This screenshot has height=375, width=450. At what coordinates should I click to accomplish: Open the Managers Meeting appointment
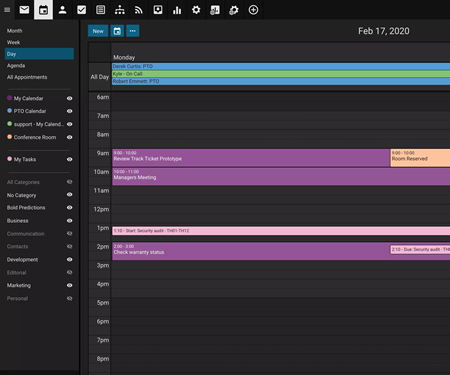(x=281, y=176)
